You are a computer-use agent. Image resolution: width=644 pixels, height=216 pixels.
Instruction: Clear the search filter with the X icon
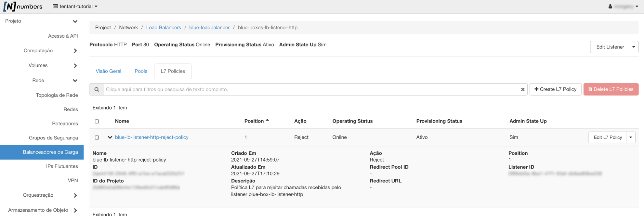coord(523,90)
